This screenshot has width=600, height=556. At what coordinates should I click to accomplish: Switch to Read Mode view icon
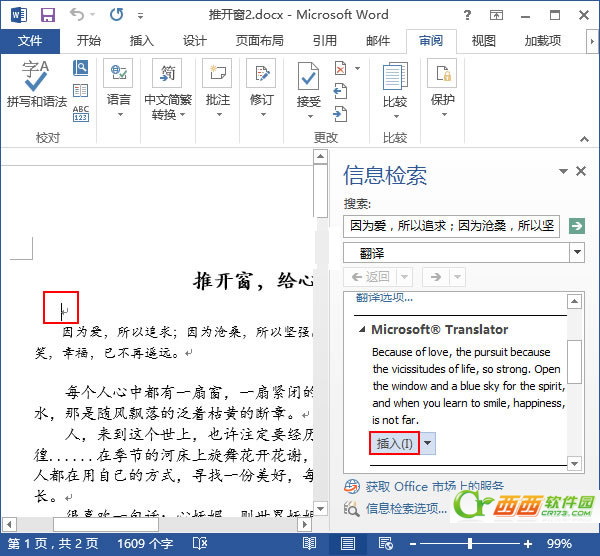pos(309,543)
